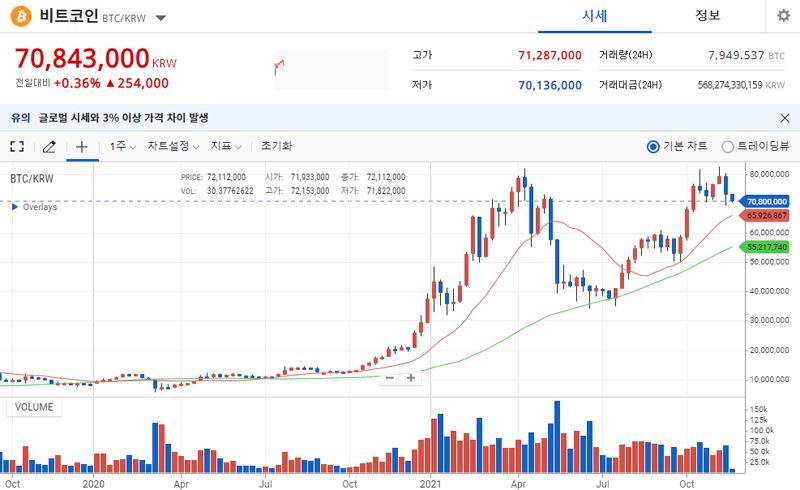Click the ▲254,000 price change amount
The width and height of the screenshot is (800, 490).
[x=137, y=83]
